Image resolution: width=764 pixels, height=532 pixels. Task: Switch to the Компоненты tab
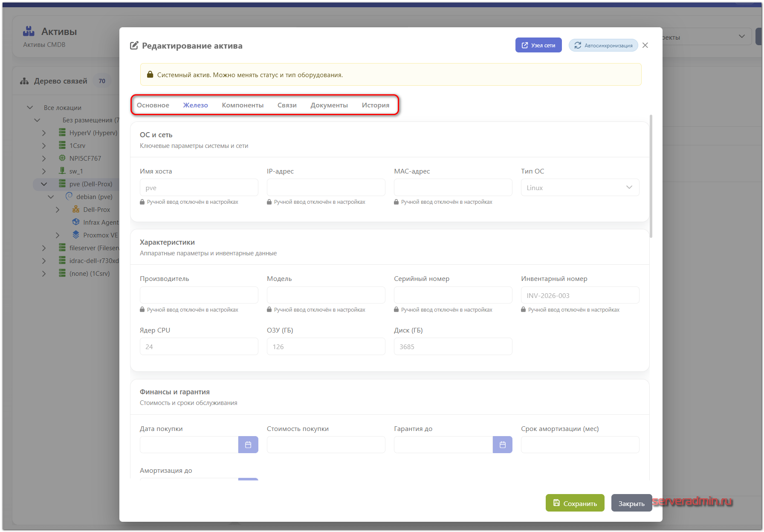pos(243,105)
